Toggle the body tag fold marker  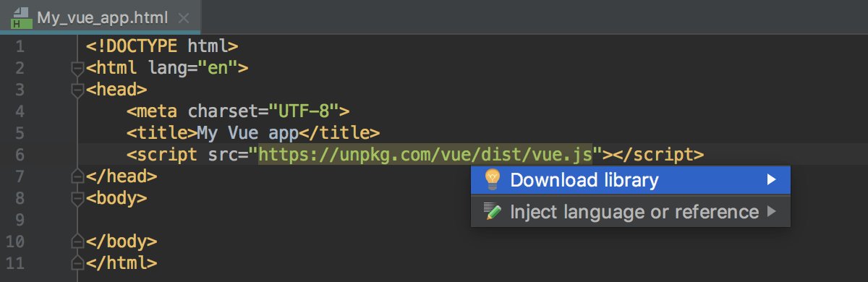[77, 197]
